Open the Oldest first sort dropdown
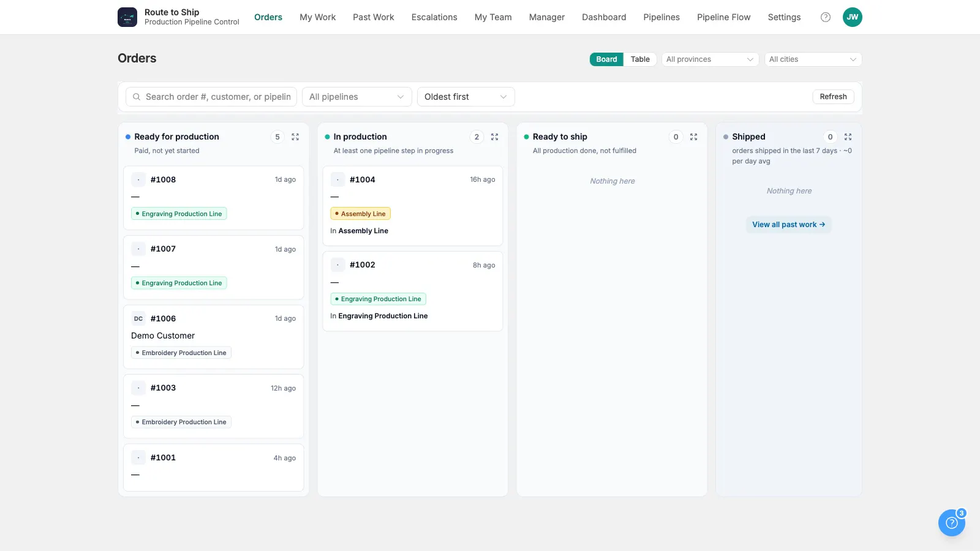 tap(466, 97)
